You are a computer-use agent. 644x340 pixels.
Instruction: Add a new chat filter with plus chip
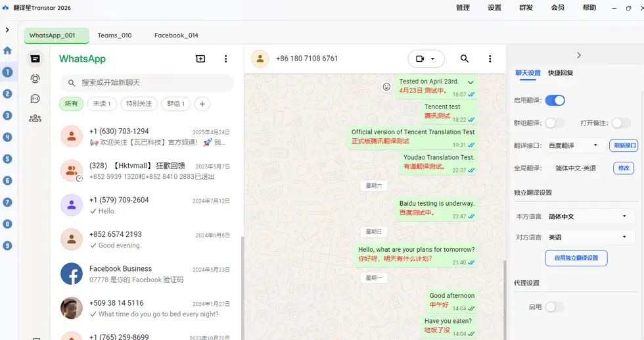point(202,104)
